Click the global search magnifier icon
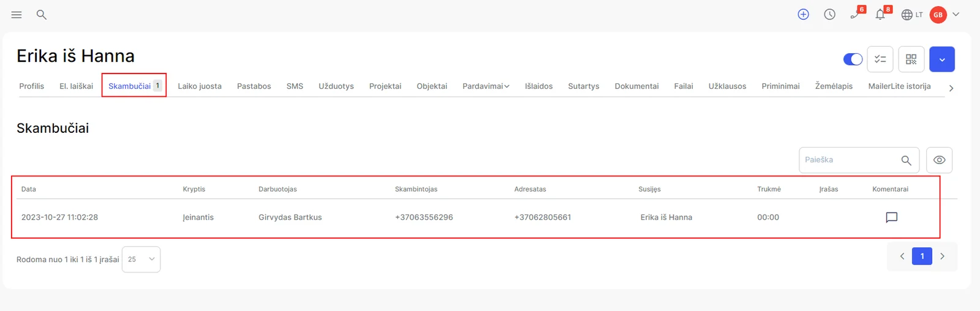This screenshot has height=311, width=980. point(42,15)
